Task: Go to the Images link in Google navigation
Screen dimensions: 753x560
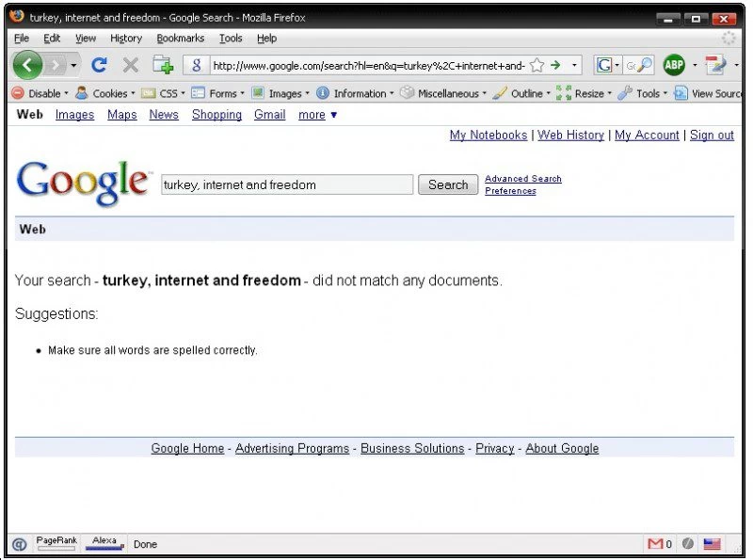Action: 74,114
